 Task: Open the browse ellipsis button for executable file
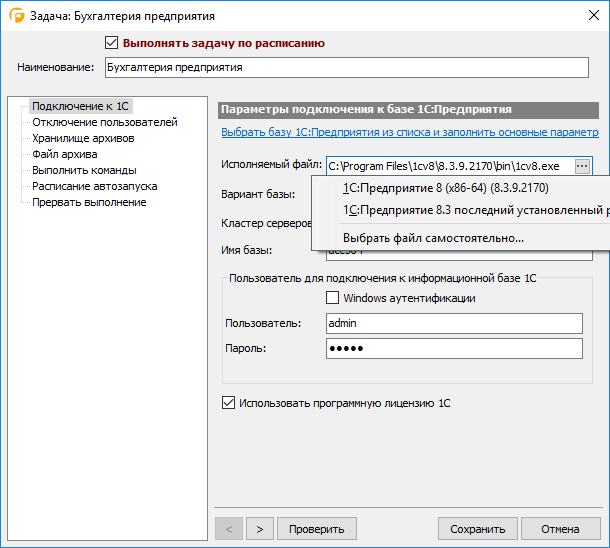point(582,166)
